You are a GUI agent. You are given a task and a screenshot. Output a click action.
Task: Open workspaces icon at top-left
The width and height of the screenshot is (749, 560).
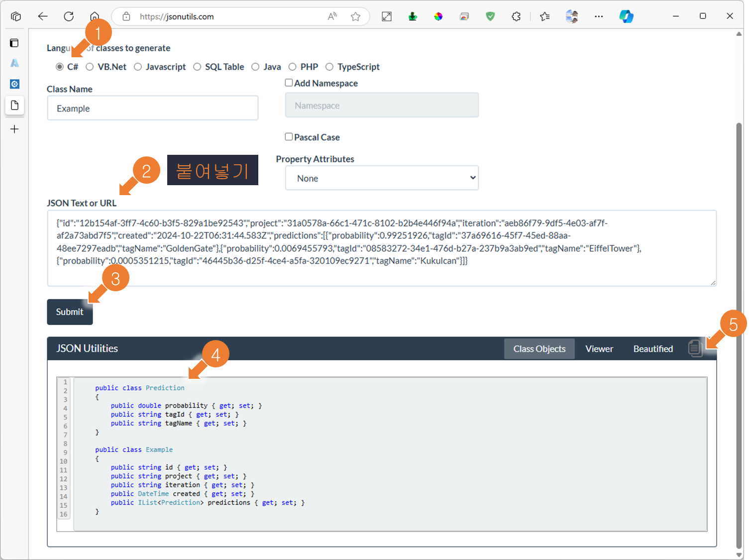[x=16, y=16]
